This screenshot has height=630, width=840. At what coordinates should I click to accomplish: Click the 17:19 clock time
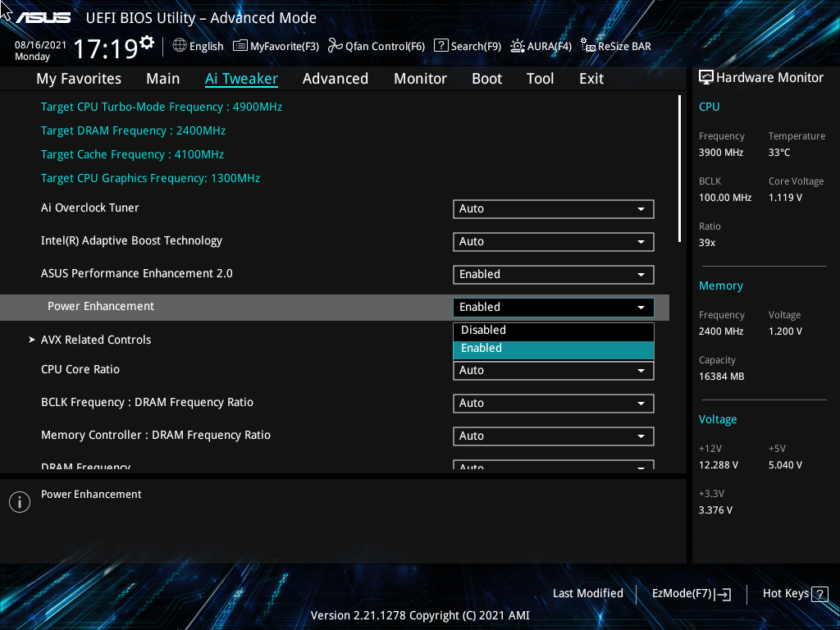point(106,49)
